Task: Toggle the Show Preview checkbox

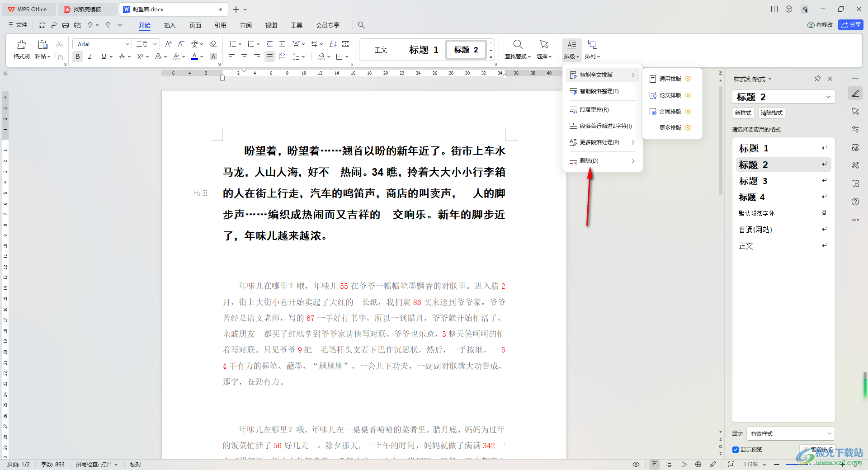Action: pos(736,450)
